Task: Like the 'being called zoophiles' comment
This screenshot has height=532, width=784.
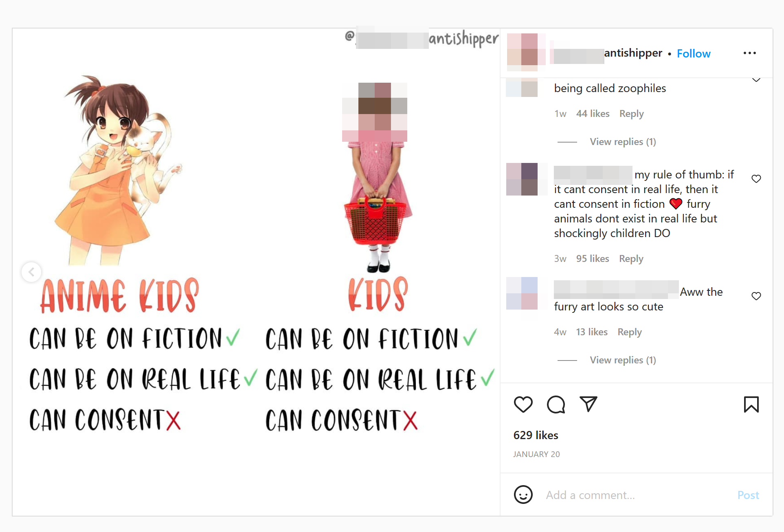Action: pyautogui.click(x=756, y=80)
